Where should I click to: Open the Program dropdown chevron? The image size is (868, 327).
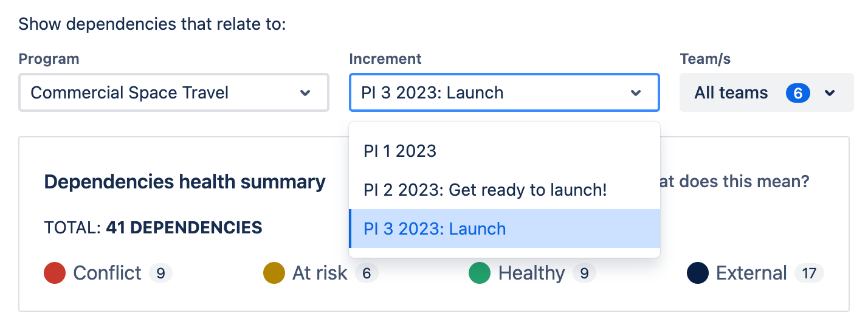(x=305, y=93)
